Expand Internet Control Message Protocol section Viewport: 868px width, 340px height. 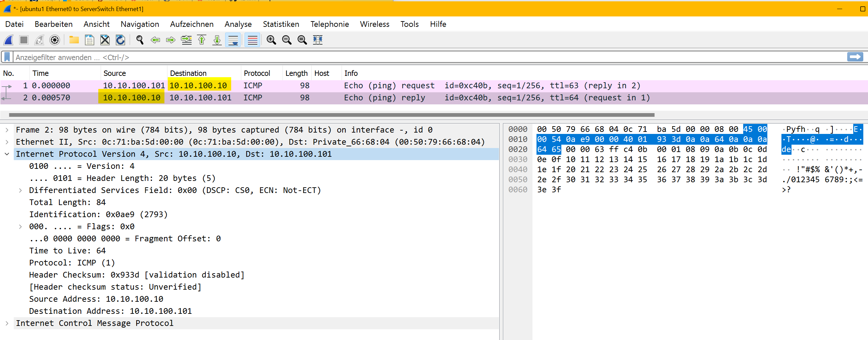7,323
